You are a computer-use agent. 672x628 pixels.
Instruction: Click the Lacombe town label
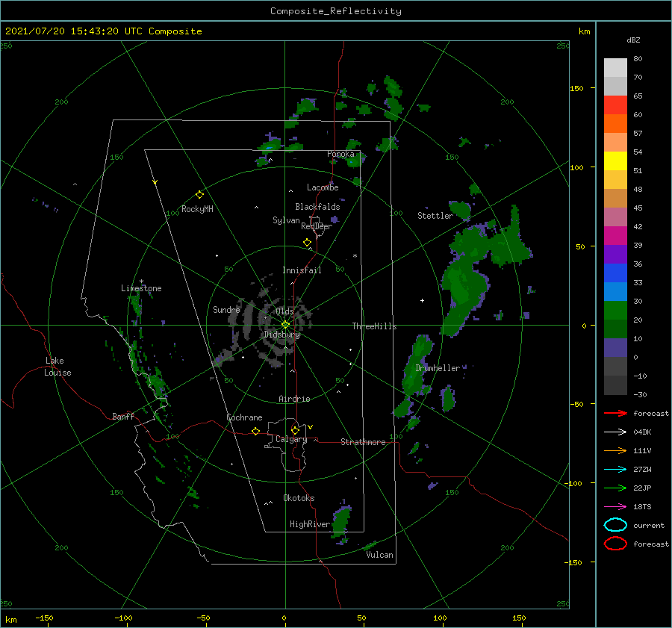click(x=323, y=187)
